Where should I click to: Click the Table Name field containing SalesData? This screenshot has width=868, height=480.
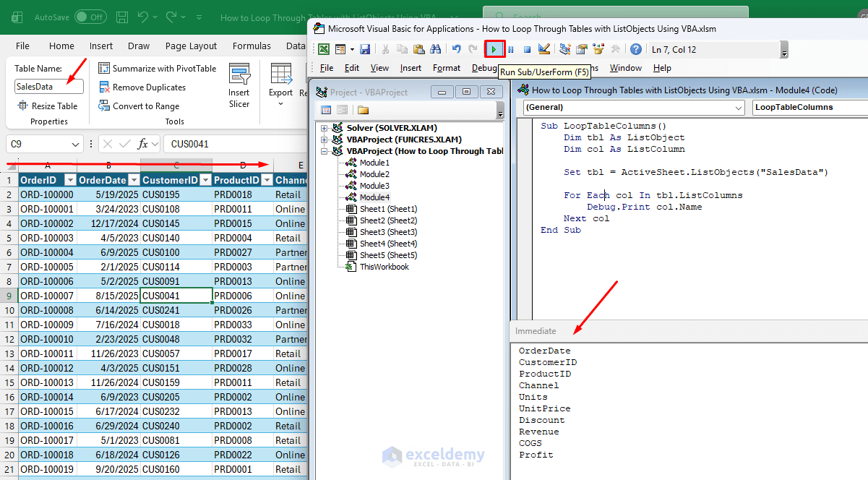tap(49, 87)
